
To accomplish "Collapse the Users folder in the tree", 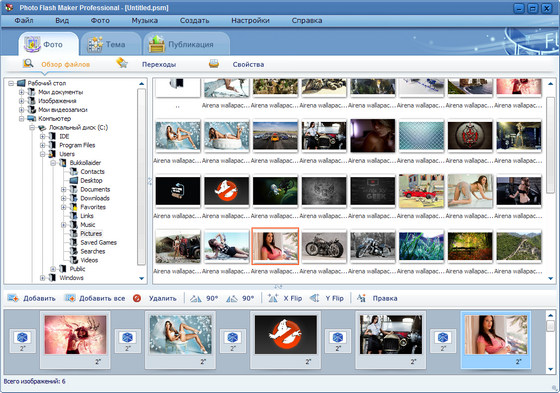I will [42, 154].
